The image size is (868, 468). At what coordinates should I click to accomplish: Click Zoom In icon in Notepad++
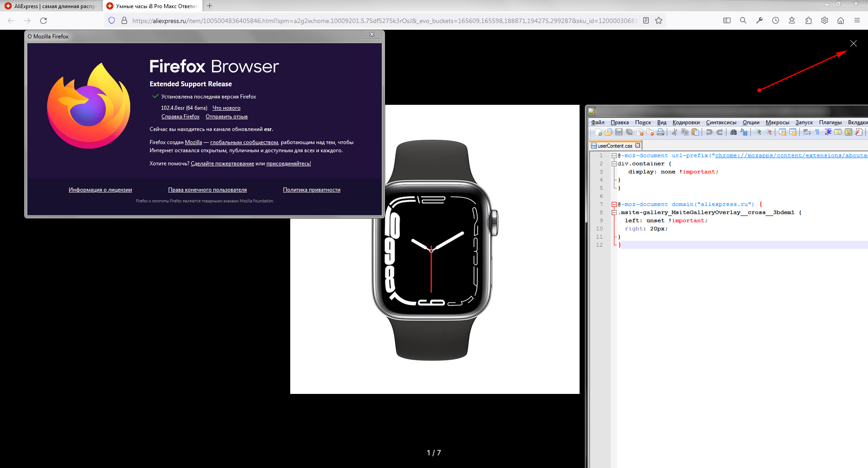pyautogui.click(x=758, y=132)
